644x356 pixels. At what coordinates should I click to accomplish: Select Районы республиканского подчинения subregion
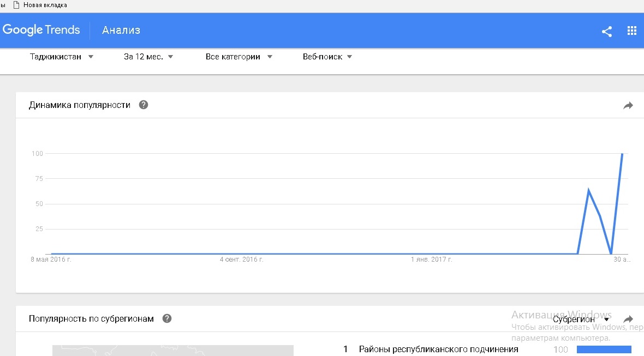[438, 349]
